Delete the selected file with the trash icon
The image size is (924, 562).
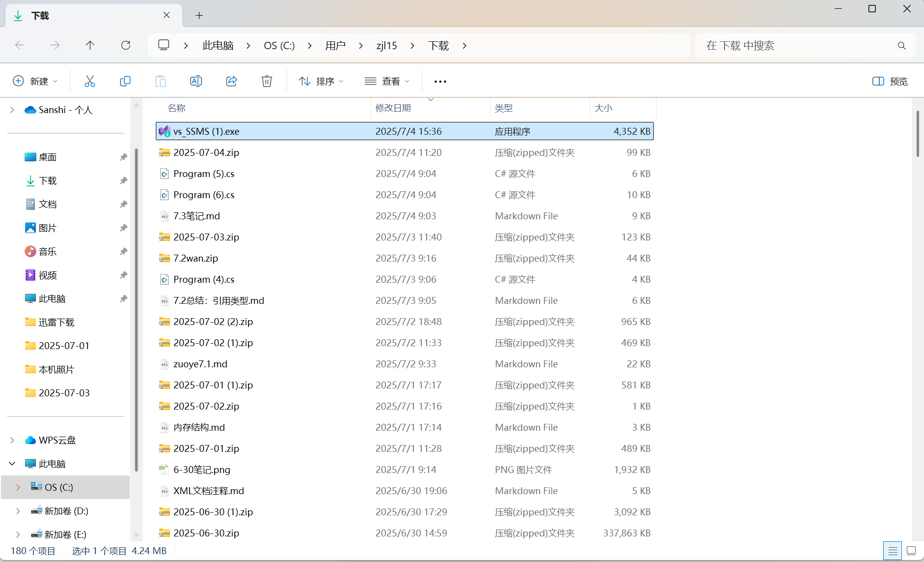coord(266,81)
